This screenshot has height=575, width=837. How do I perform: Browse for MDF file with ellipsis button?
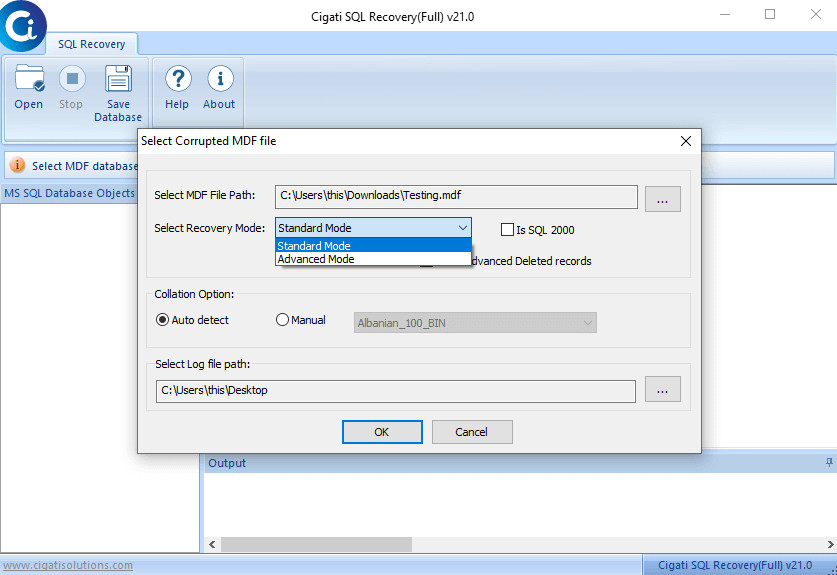click(662, 199)
